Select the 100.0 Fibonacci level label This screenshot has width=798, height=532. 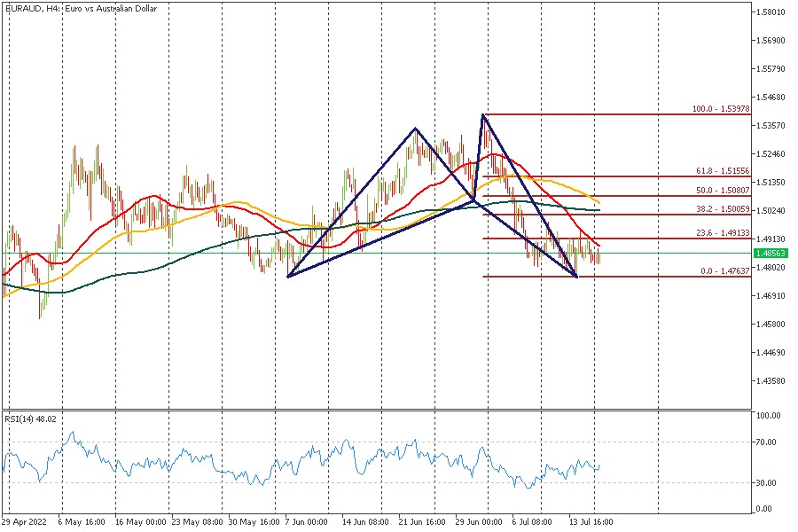pyautogui.click(x=721, y=109)
